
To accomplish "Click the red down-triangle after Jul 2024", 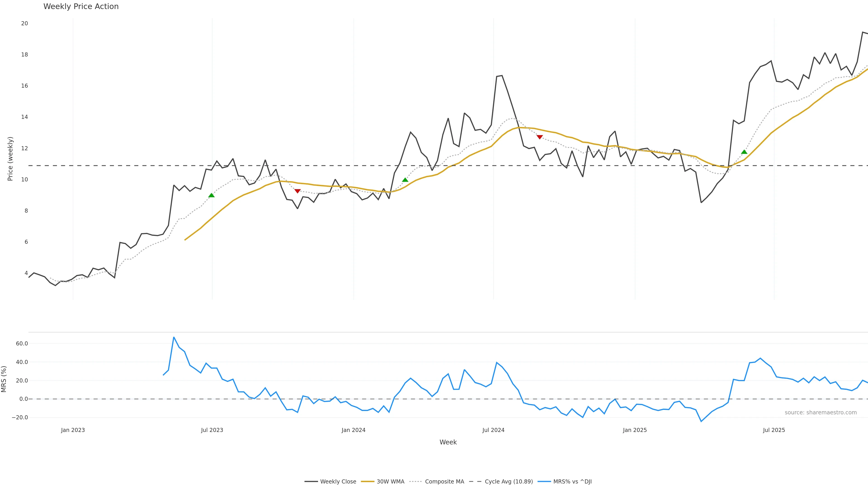I will (x=540, y=137).
